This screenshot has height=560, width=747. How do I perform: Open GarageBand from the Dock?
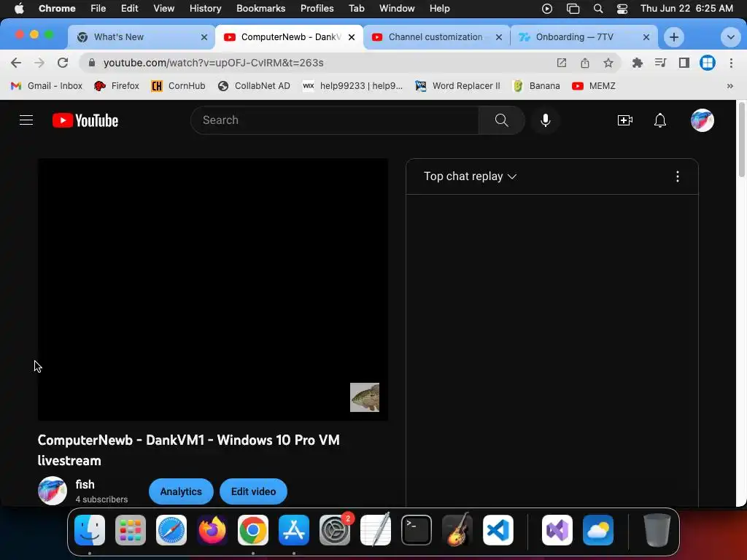coord(457,530)
